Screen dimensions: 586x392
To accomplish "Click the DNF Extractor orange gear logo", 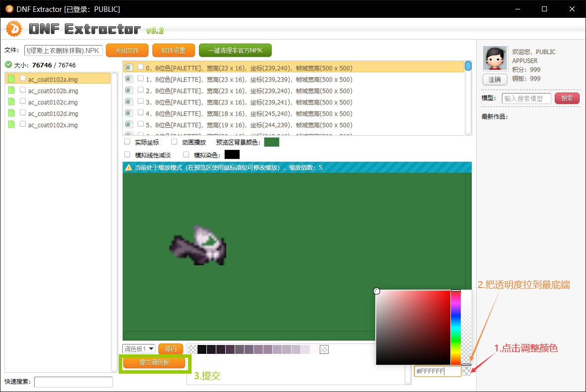I will pos(14,29).
